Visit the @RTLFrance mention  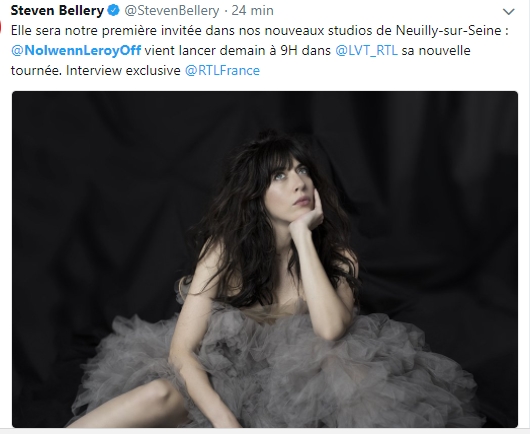coord(222,70)
